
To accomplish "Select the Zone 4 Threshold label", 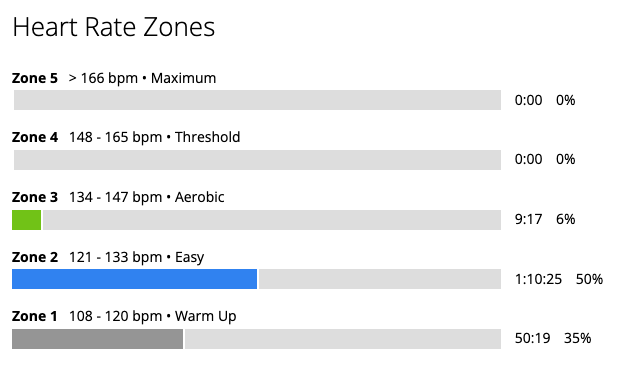I will [x=126, y=137].
